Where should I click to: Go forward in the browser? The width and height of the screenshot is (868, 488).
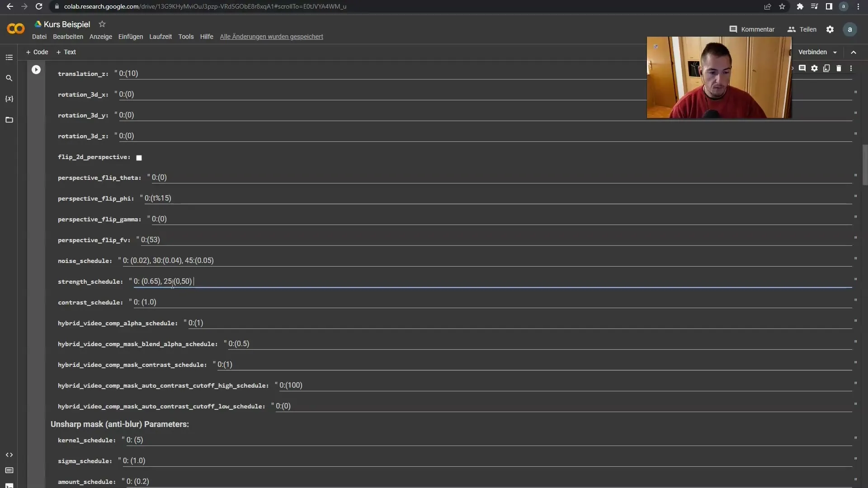point(24,6)
